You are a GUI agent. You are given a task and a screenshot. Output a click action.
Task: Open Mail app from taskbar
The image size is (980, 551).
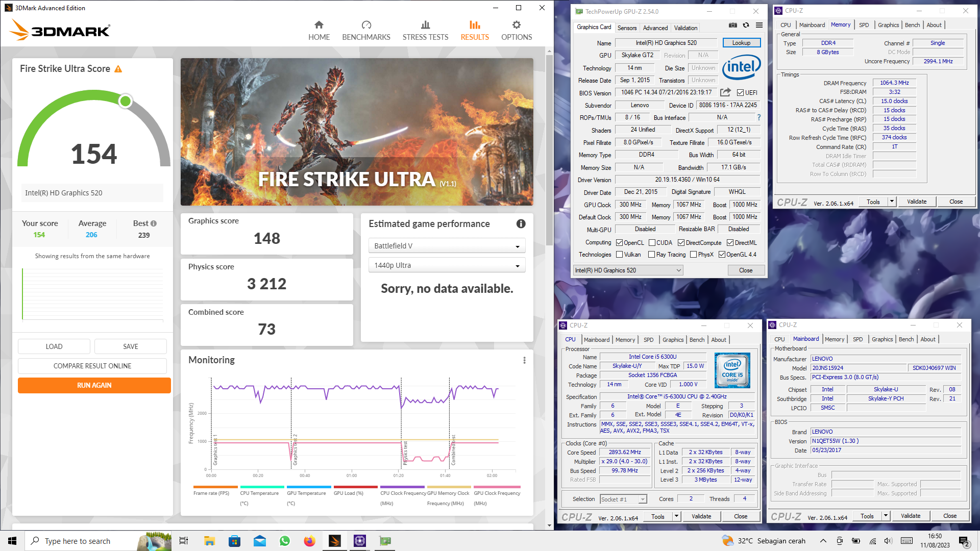[x=259, y=541]
